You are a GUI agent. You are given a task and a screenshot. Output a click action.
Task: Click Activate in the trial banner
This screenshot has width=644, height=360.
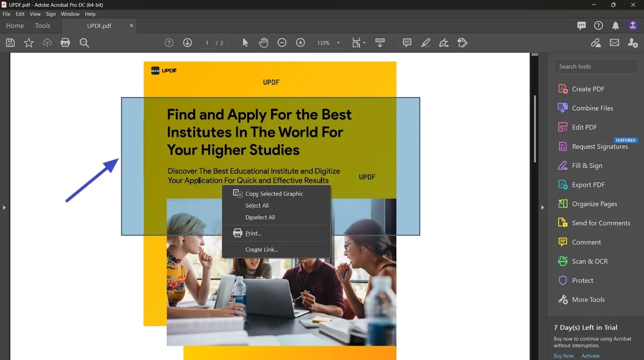[590, 356]
